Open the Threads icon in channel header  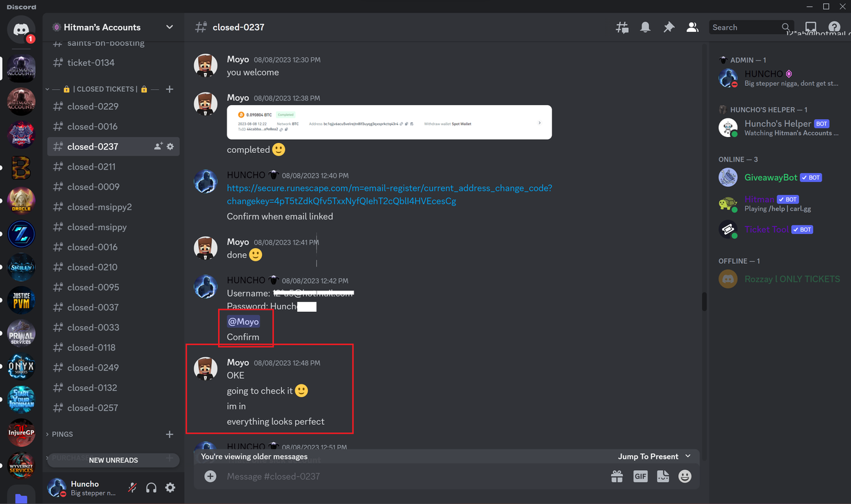622,27
